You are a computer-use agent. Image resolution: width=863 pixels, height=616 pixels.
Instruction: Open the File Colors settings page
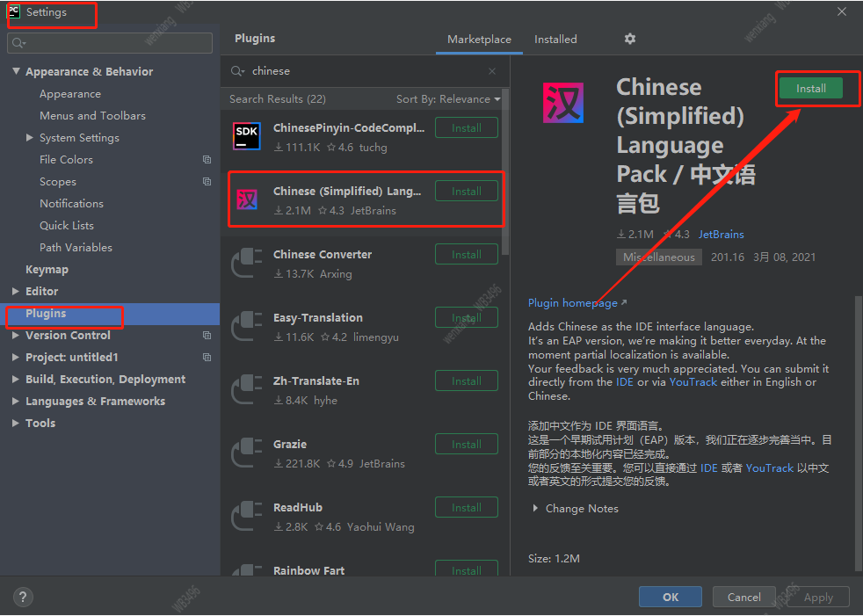pyautogui.click(x=66, y=160)
